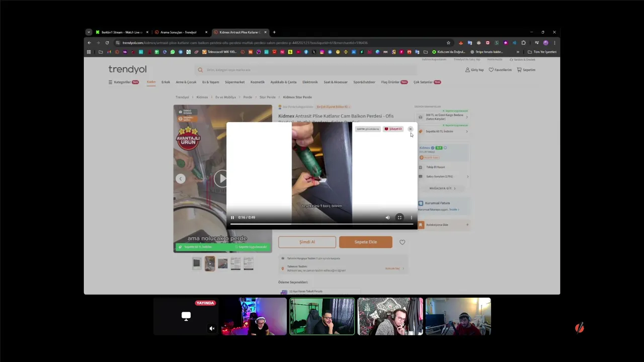Click the Sepete Ekle button
The width and height of the screenshot is (644, 362).
pyautogui.click(x=366, y=242)
